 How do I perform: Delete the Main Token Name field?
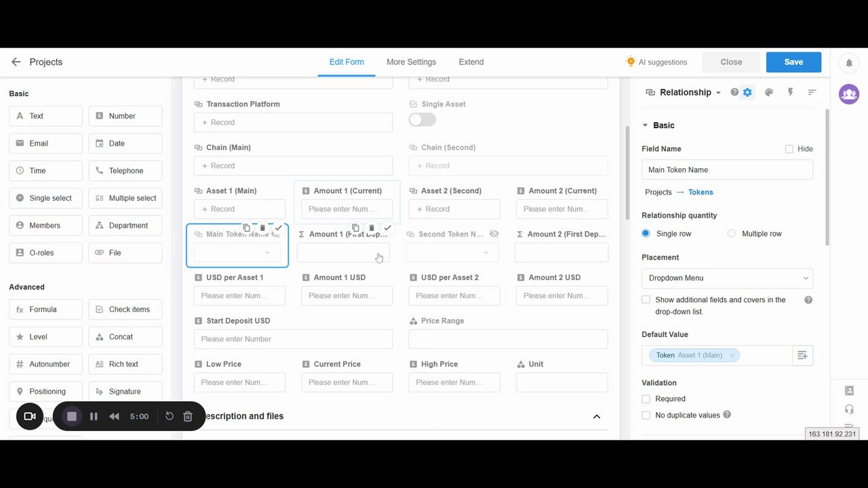(262, 228)
